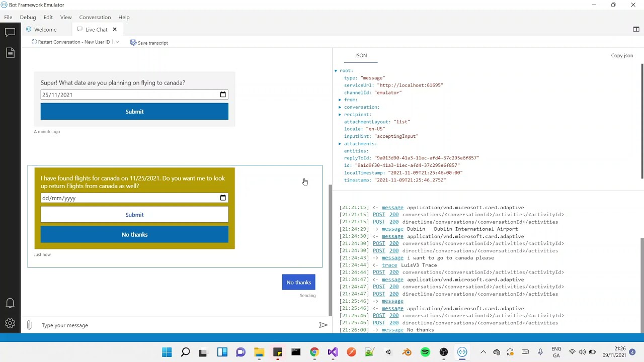Expand the recipient JSON node
This screenshot has width=644, height=362.
340,115
